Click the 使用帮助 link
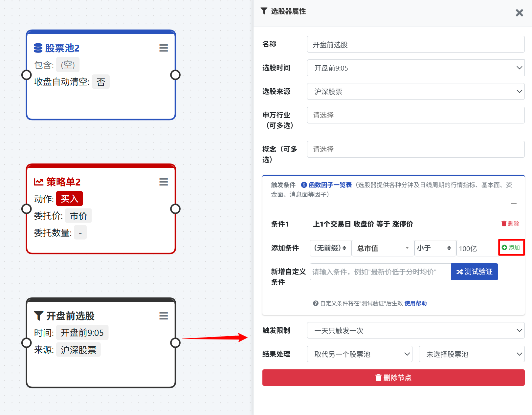532x415 pixels. pyautogui.click(x=415, y=303)
